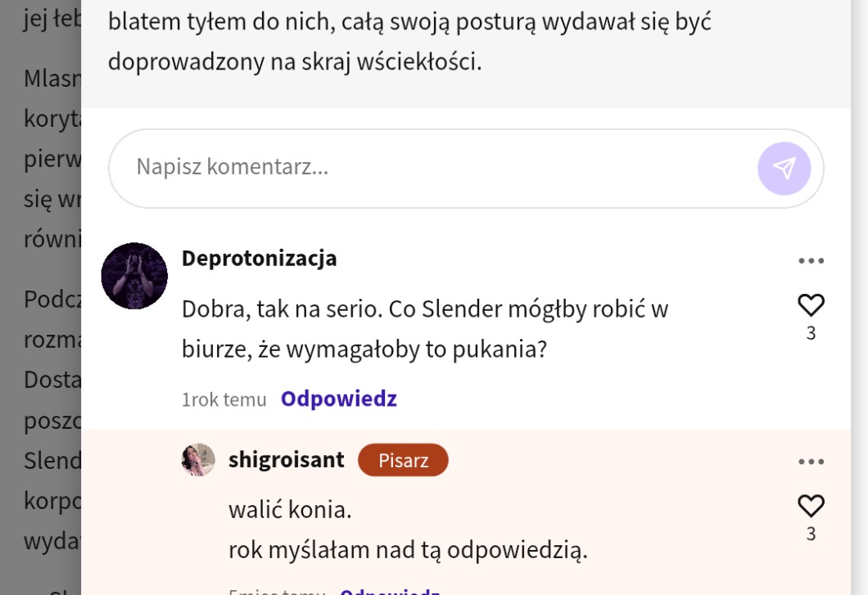Open shigroisant's profile picture
The height and width of the screenshot is (595, 868).
(198, 460)
